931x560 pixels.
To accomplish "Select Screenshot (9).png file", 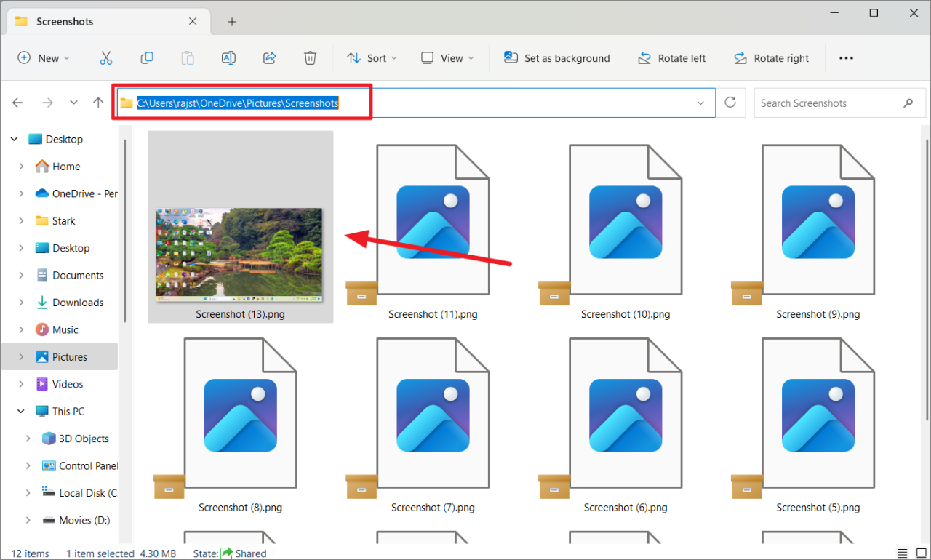I will pos(818,227).
